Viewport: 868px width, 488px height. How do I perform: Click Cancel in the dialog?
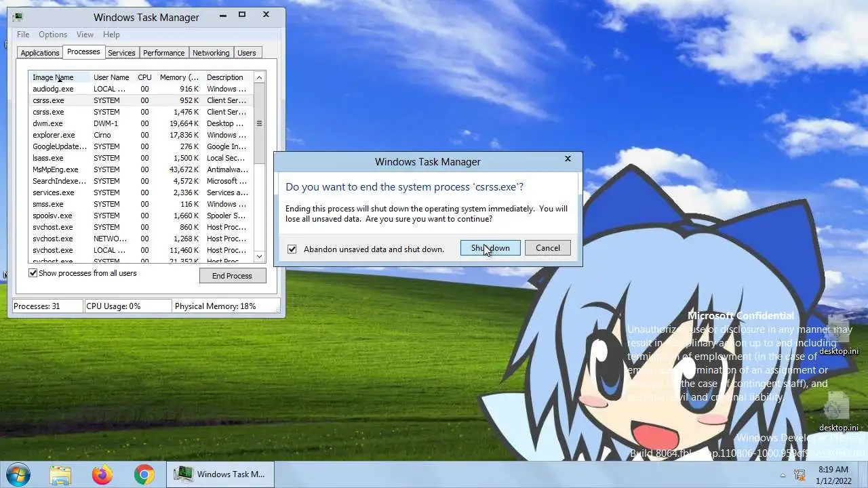pyautogui.click(x=548, y=248)
